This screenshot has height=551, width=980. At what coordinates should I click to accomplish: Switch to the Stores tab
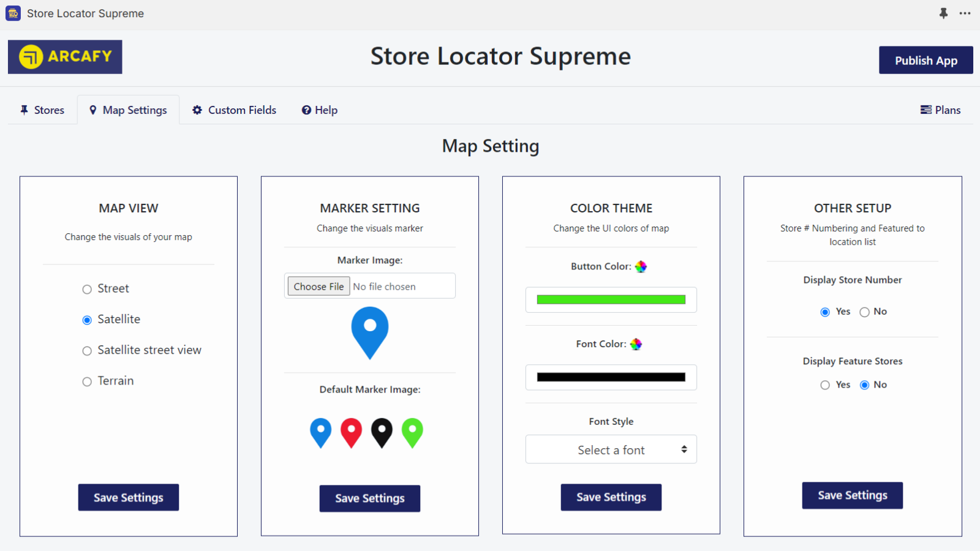42,110
